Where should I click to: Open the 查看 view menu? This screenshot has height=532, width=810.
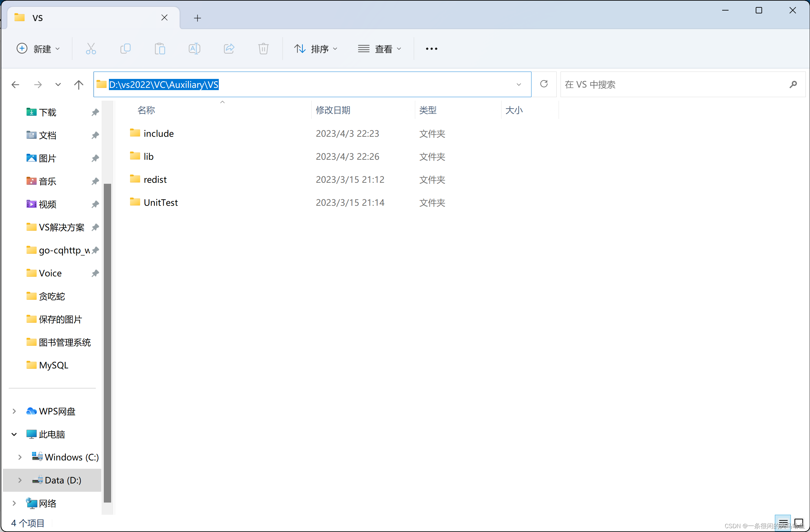coord(379,49)
